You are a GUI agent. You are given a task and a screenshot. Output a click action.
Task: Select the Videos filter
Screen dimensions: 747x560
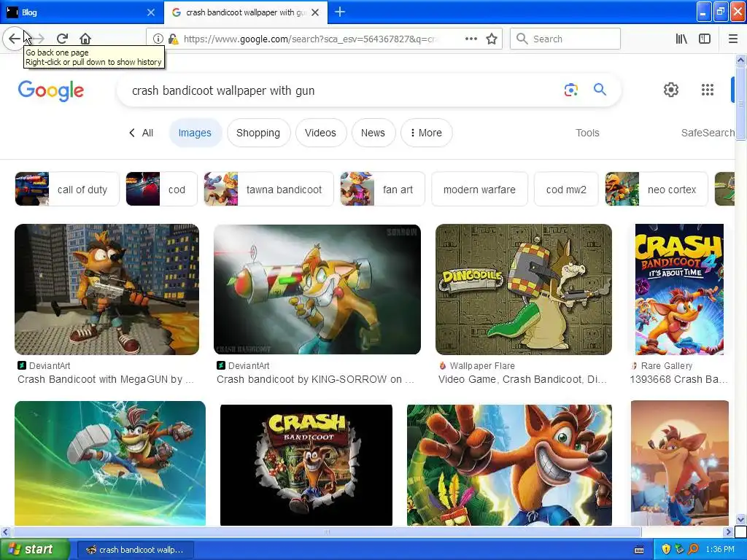pos(320,133)
